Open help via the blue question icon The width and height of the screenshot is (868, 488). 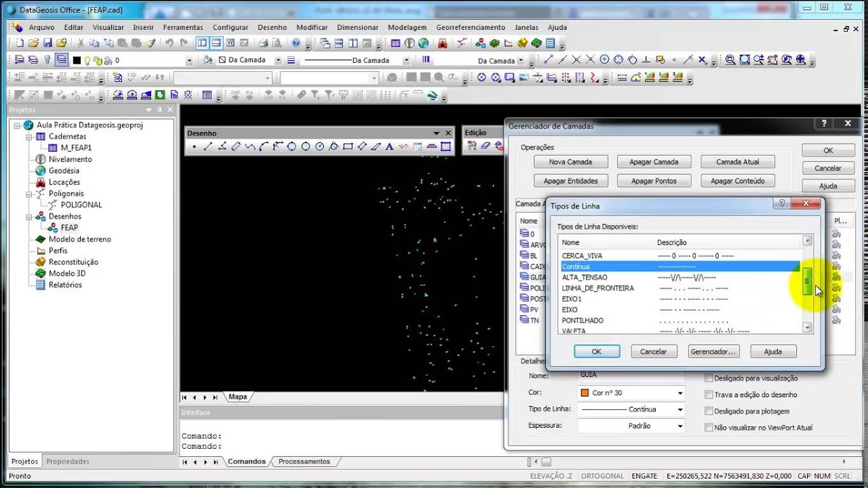296,43
